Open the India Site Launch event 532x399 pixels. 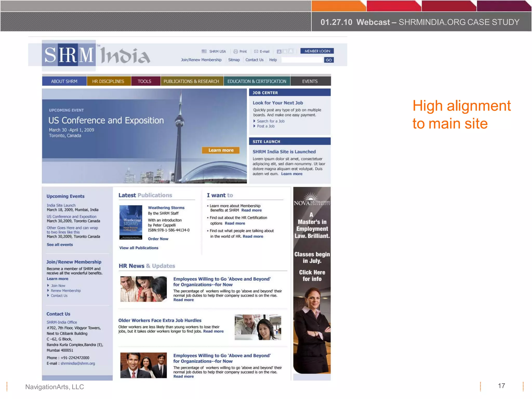point(61,205)
